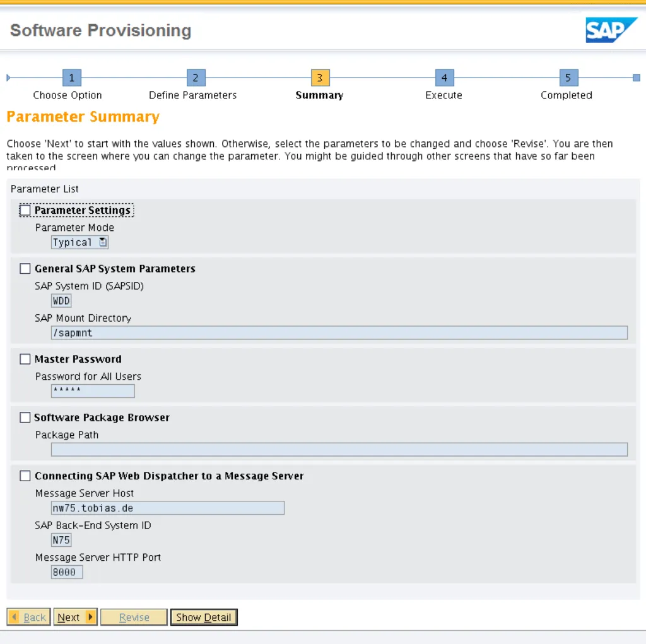Check the Parameter Settings checkbox
The image size is (646, 644).
(x=25, y=211)
